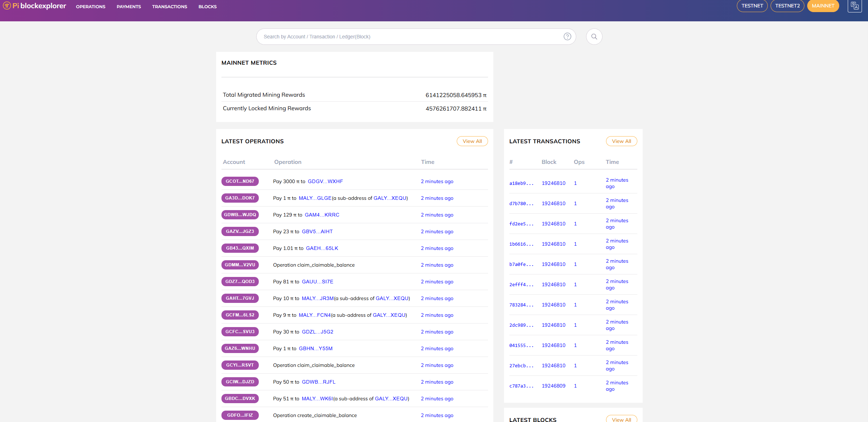Open account GDWB...WJDQ badge
The height and width of the screenshot is (422, 868).
click(240, 215)
